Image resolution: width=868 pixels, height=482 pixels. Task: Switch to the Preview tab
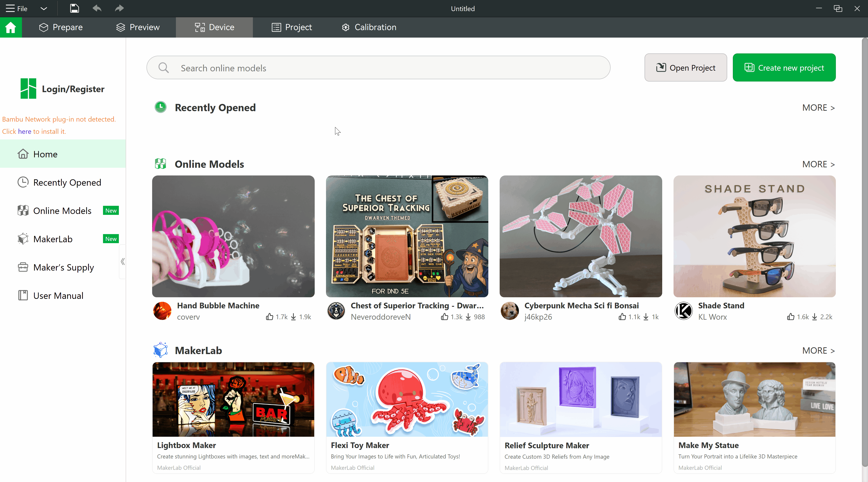tap(138, 27)
